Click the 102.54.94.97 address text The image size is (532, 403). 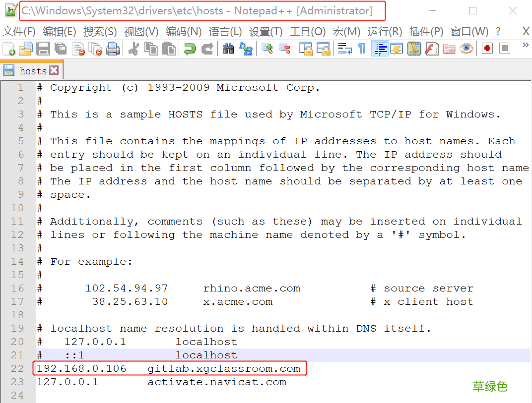click(127, 288)
